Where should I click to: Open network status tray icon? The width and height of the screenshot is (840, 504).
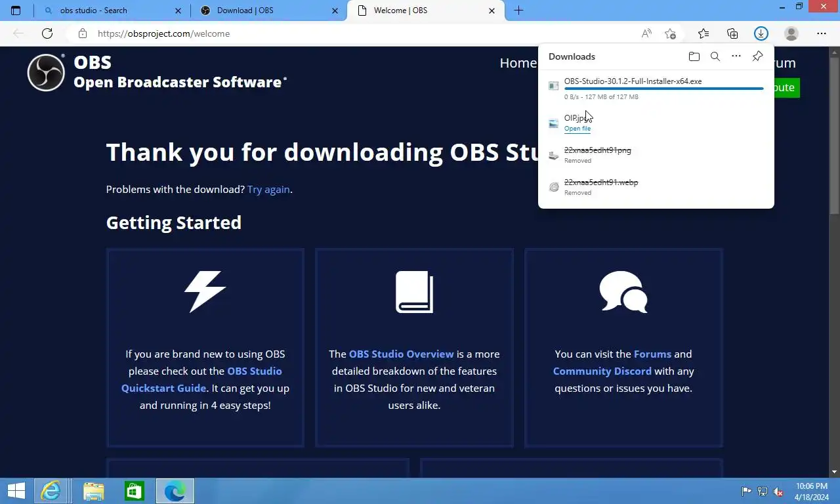click(x=763, y=492)
